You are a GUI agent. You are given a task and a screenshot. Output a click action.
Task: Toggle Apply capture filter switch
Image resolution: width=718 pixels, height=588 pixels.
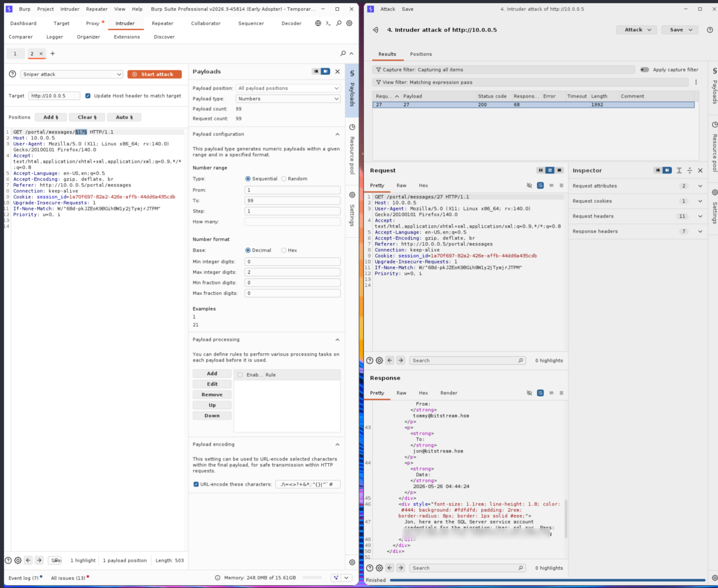click(x=644, y=70)
